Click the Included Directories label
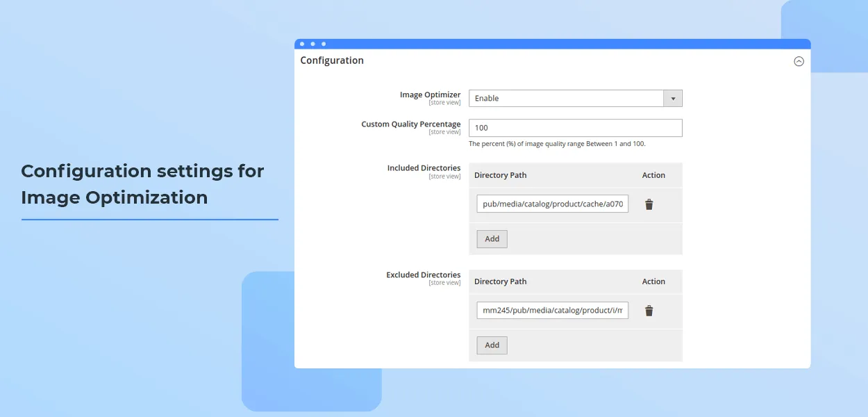This screenshot has width=868, height=417. [x=424, y=168]
